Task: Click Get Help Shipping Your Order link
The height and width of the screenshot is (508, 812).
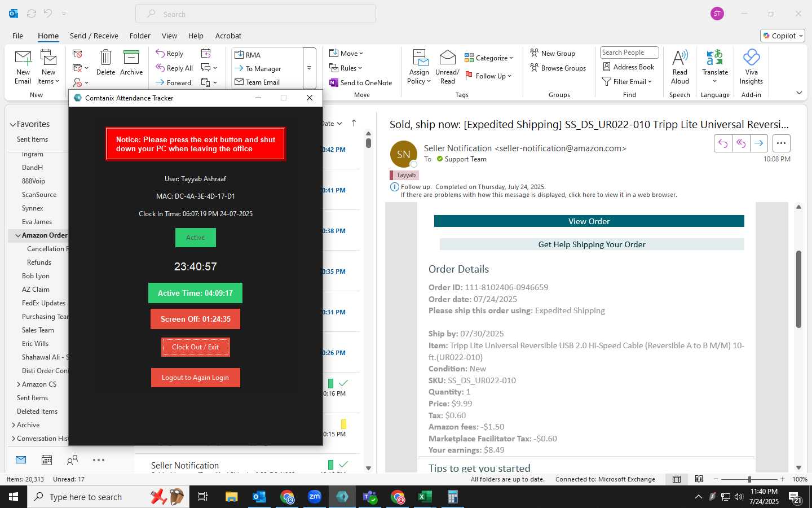Action: coord(592,244)
